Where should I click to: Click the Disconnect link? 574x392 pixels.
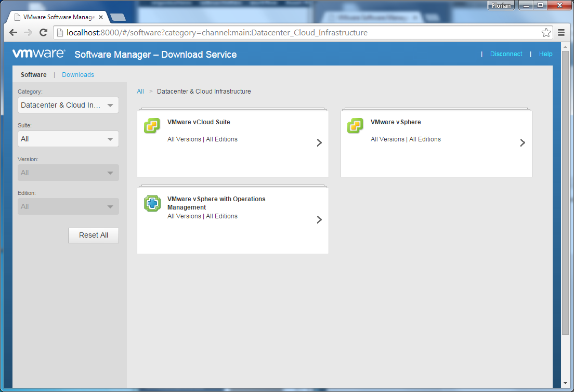[x=506, y=54]
